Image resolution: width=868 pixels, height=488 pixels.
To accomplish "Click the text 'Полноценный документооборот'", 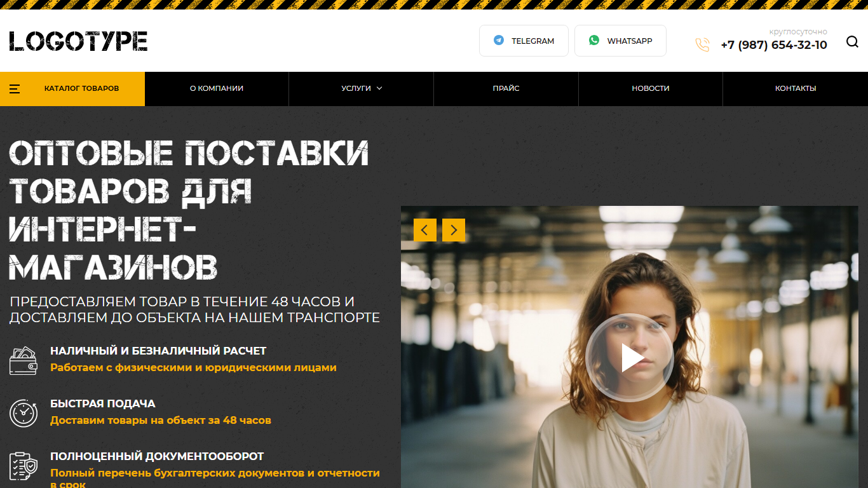I will (x=157, y=456).
